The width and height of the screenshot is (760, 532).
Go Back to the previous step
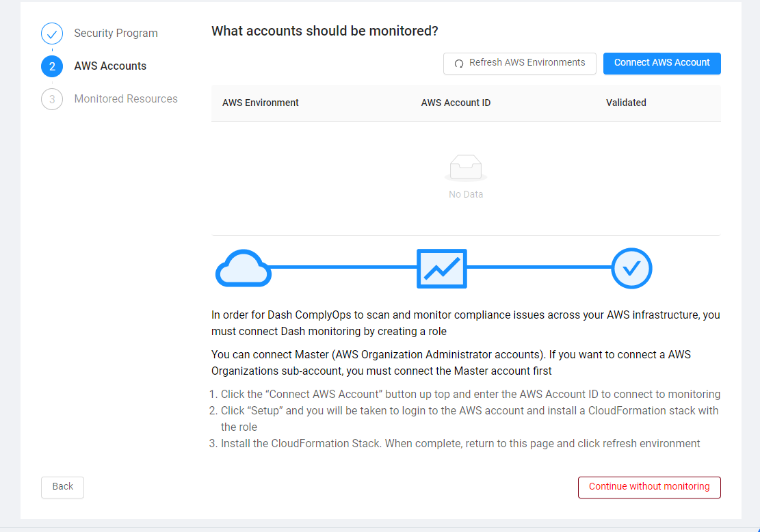coord(62,487)
